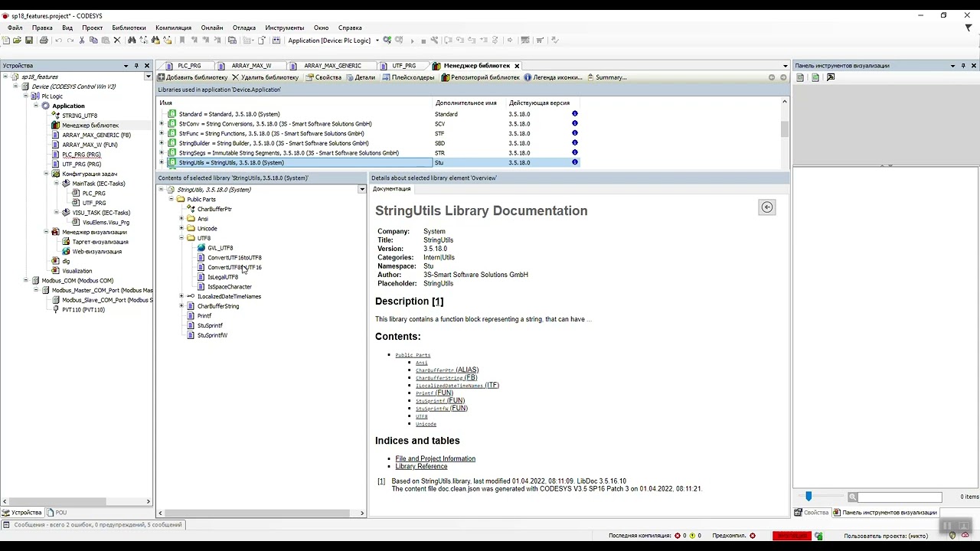Click the Login connect icon beside Application selector
Image resolution: width=980 pixels, height=551 pixels.
pyautogui.click(x=387, y=41)
